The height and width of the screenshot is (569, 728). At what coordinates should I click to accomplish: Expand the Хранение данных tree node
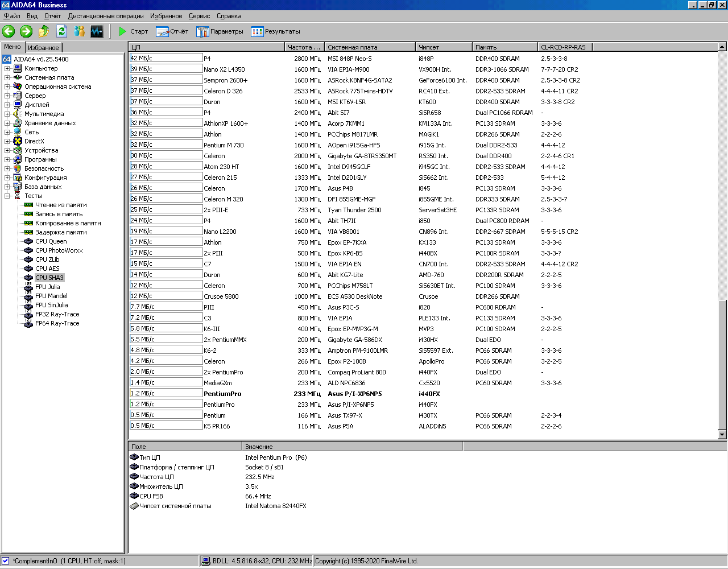pyautogui.click(x=7, y=123)
